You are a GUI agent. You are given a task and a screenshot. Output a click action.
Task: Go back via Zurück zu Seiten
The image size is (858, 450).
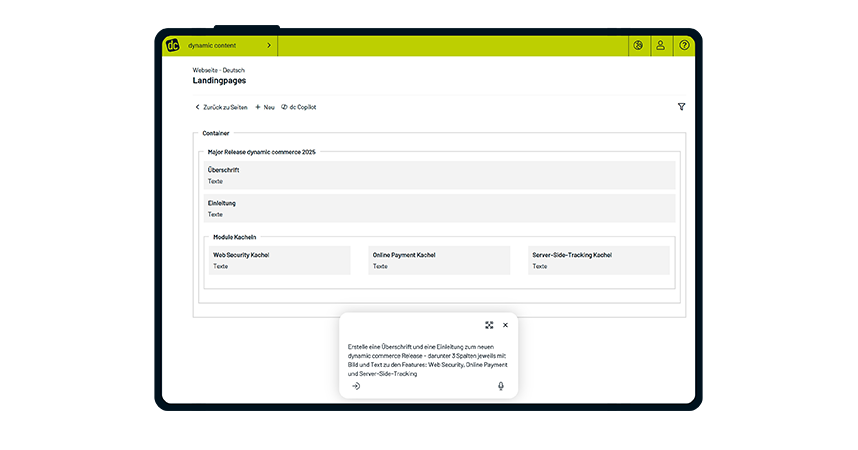tap(221, 107)
